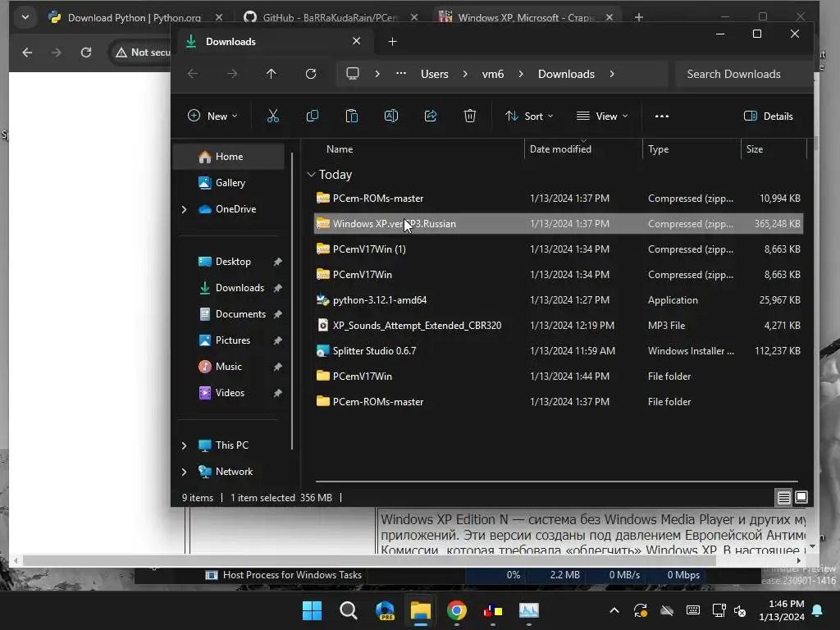Close the Downloads Explorer tab

point(356,41)
